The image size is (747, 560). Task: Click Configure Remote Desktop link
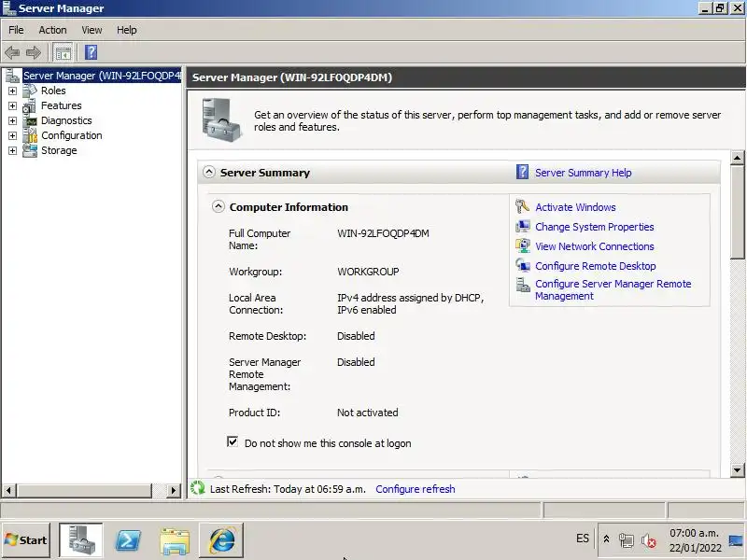point(596,266)
